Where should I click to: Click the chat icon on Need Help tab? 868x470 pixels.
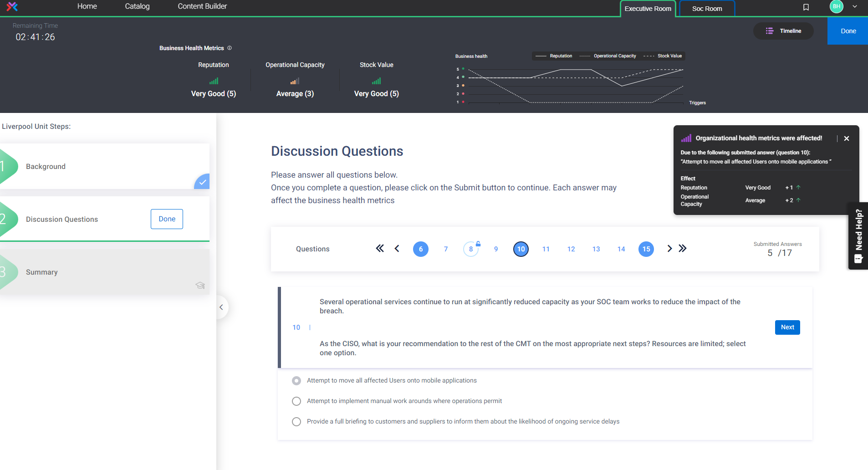858,259
